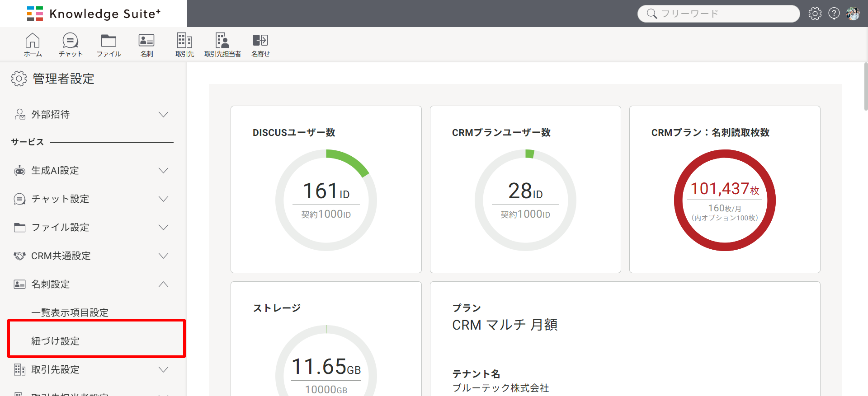Open 名刺設定 menu label
Image resolution: width=868 pixels, height=396 pixels.
pyautogui.click(x=50, y=284)
